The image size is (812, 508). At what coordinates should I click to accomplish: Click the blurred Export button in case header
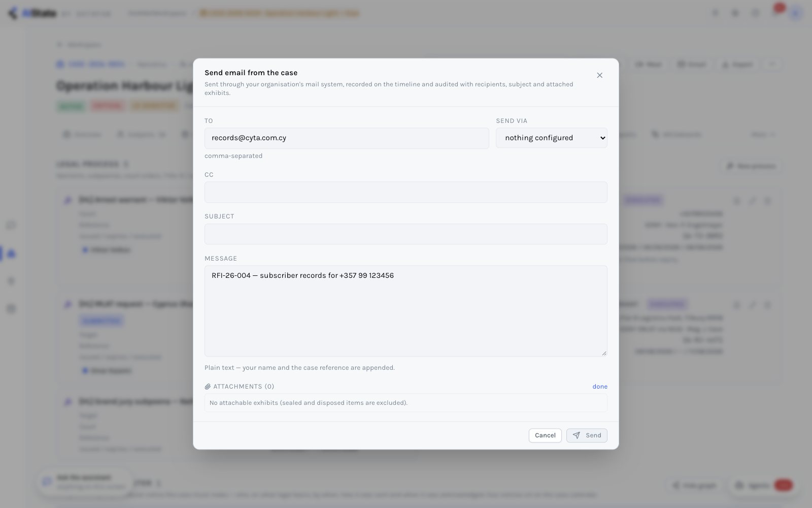pos(738,65)
